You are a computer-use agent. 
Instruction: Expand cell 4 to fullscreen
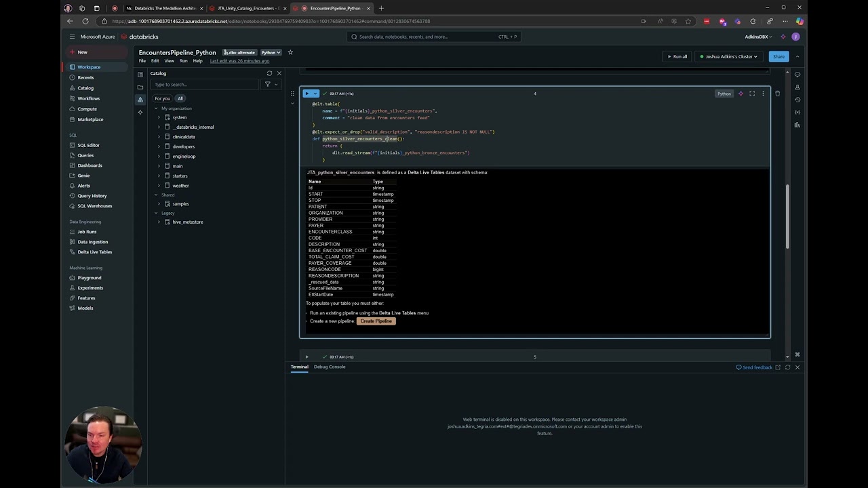[x=752, y=94]
